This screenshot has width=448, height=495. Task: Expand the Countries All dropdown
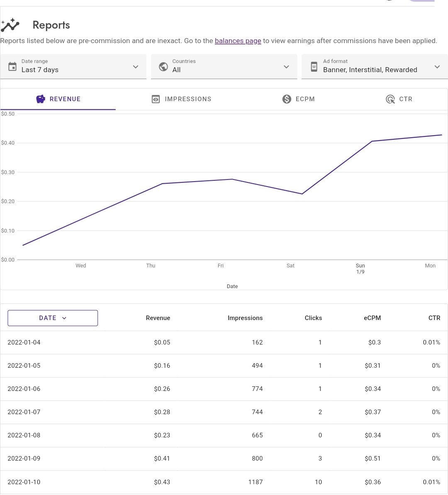click(286, 66)
